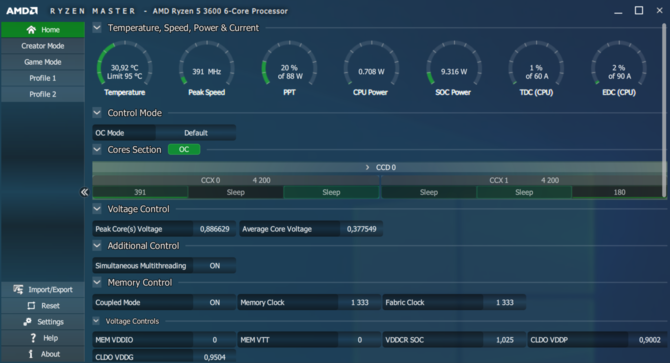Collapse the Voltage Control section
Viewport: 670px width, 363px height.
point(97,209)
